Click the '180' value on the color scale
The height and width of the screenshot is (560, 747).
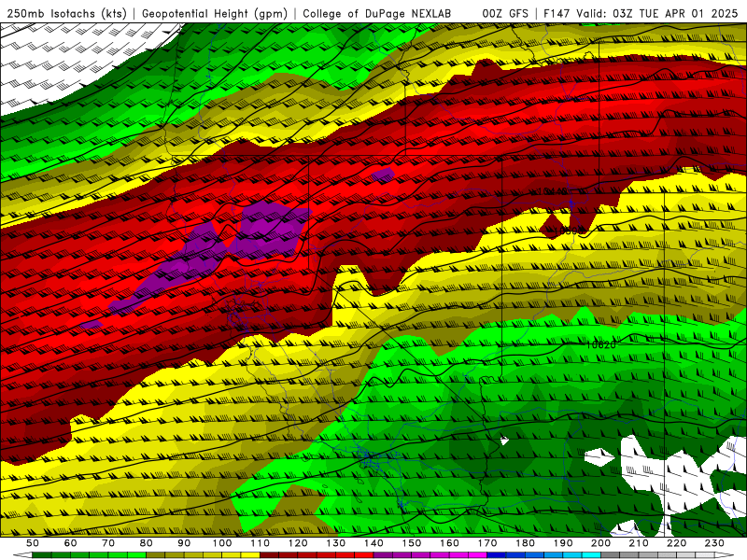(x=525, y=543)
